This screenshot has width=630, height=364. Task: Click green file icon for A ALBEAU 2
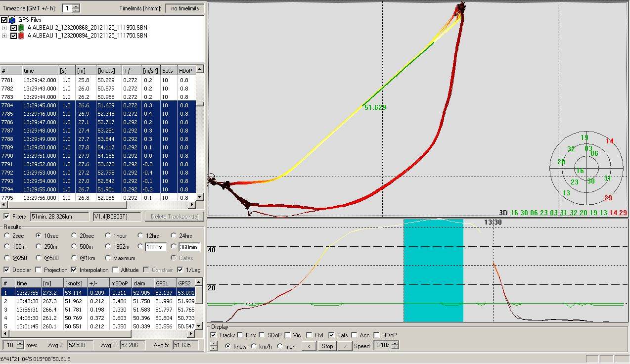coord(21,28)
